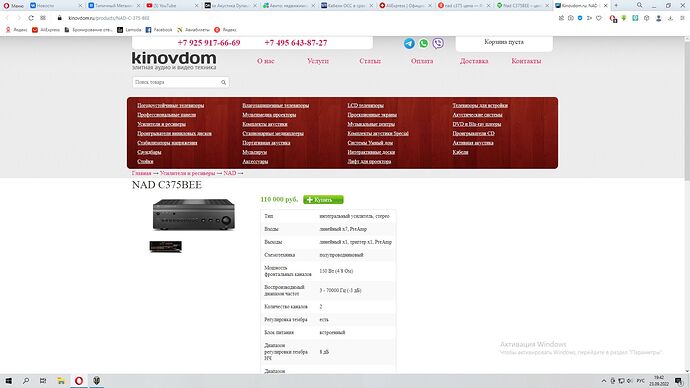Open the Портативная акустика category
690x388 pixels.
tap(266, 143)
